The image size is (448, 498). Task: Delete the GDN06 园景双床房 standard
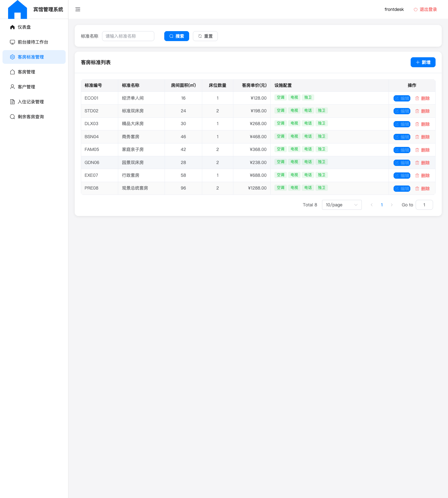tap(422, 163)
